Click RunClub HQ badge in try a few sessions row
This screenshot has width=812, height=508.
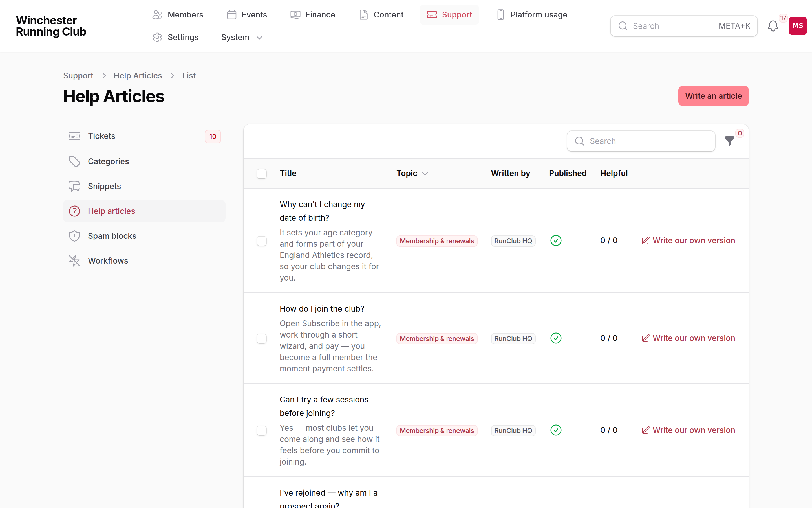[513, 430]
